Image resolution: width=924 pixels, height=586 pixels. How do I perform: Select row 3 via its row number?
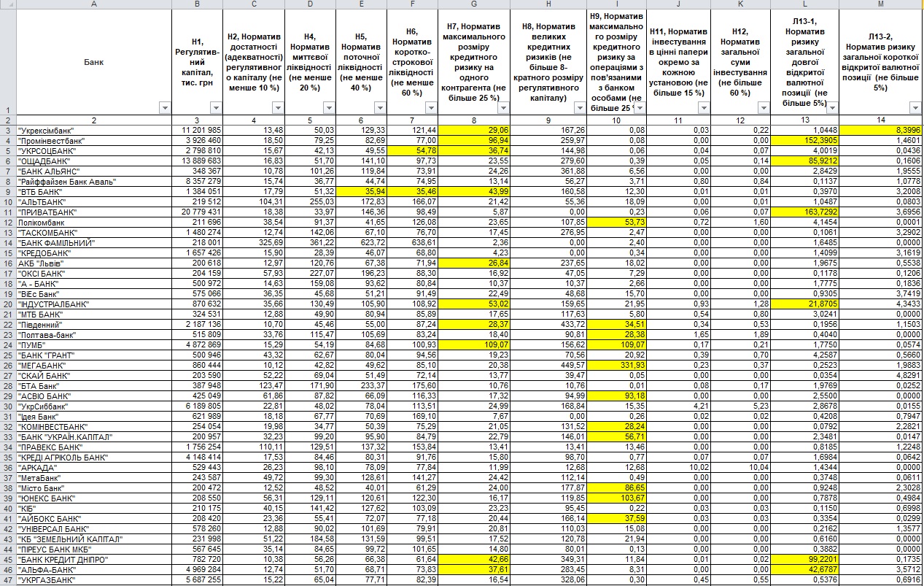pyautogui.click(x=7, y=130)
